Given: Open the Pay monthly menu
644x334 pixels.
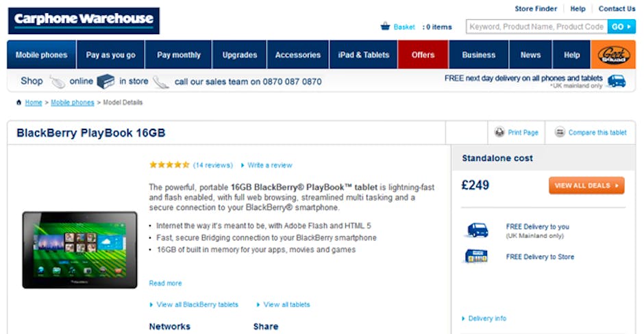Looking at the screenshot, I should (179, 55).
